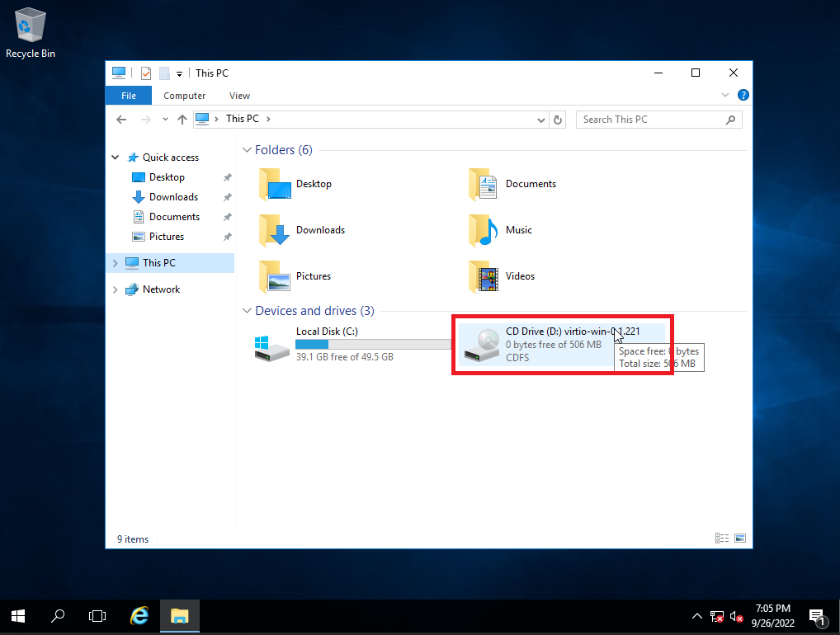The width and height of the screenshot is (840, 635).
Task: Click the New folder quick access toolbar icon
Action: pyautogui.click(x=164, y=73)
